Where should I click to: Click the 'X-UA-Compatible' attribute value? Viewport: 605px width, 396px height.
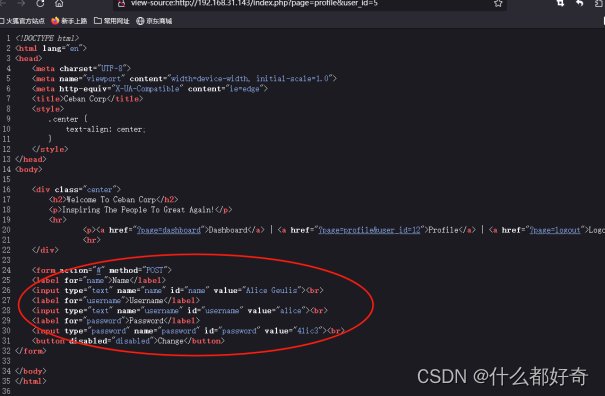click(x=147, y=89)
